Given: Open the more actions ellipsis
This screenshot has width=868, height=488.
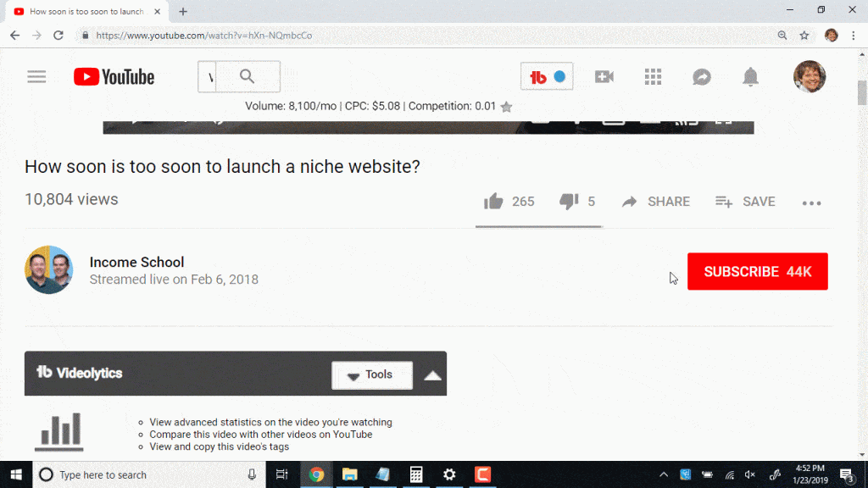Looking at the screenshot, I should [x=811, y=203].
